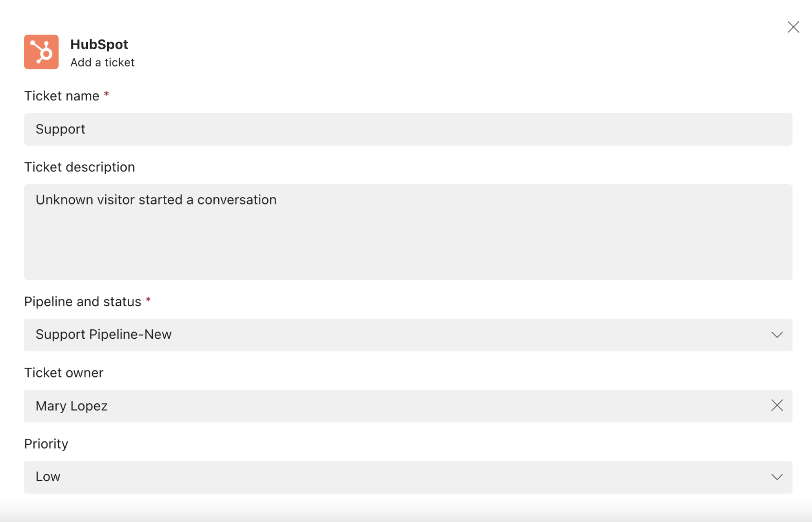Click the Ticket owner field with Mary Lopez

[x=380, y=406]
